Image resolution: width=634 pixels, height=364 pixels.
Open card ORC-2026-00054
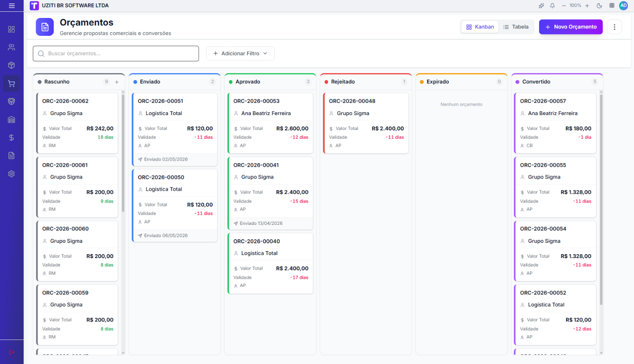(555, 251)
